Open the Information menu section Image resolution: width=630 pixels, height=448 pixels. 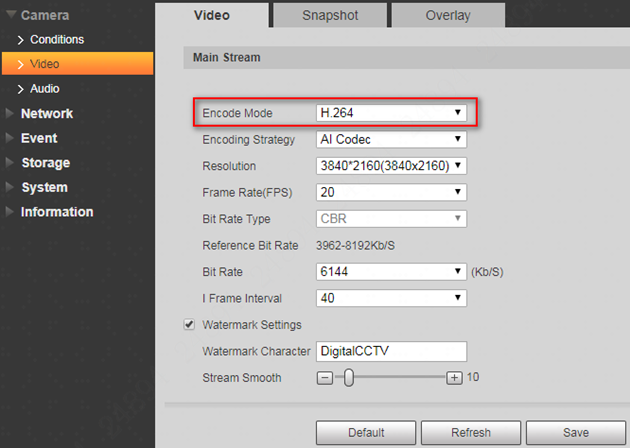pyautogui.click(x=57, y=212)
